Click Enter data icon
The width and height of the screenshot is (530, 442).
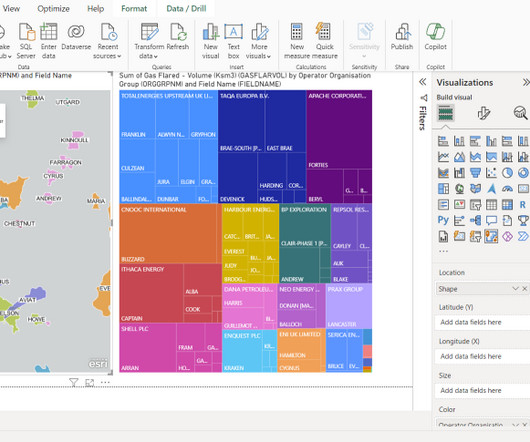[x=49, y=41]
